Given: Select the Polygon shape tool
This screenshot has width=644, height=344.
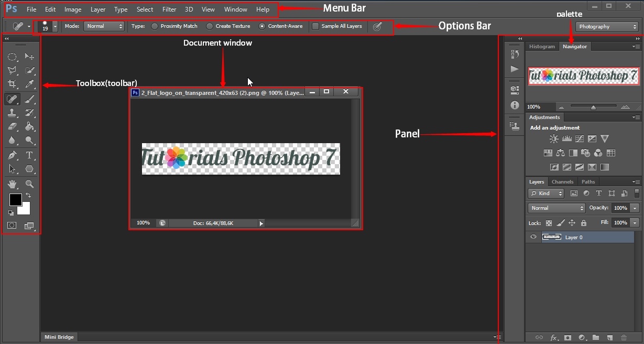Looking at the screenshot, I should click(x=30, y=169).
